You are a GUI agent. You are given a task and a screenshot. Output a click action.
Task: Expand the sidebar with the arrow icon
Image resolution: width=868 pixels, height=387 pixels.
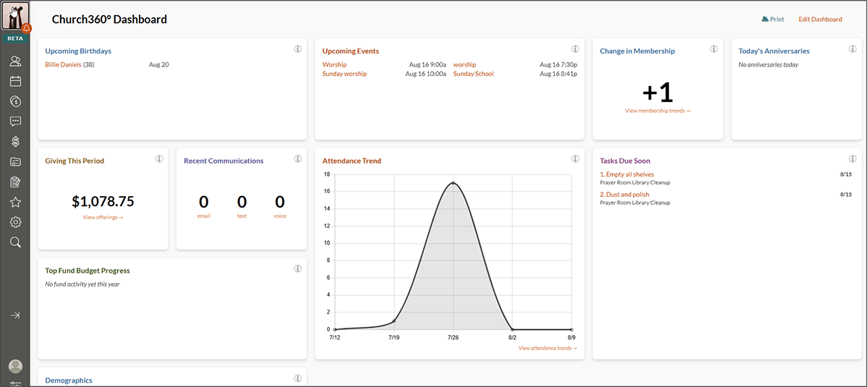click(15, 315)
